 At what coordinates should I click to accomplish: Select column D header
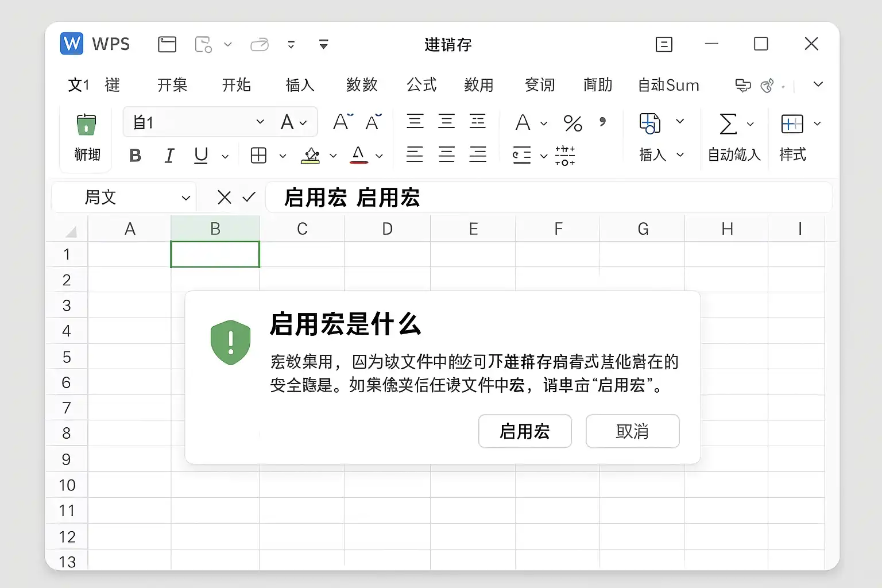click(x=388, y=229)
